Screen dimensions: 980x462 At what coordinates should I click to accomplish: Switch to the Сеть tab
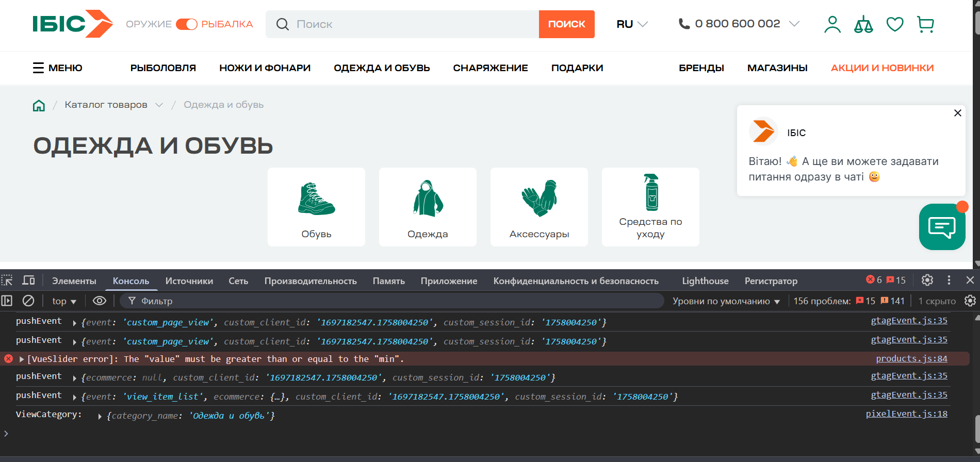click(238, 281)
